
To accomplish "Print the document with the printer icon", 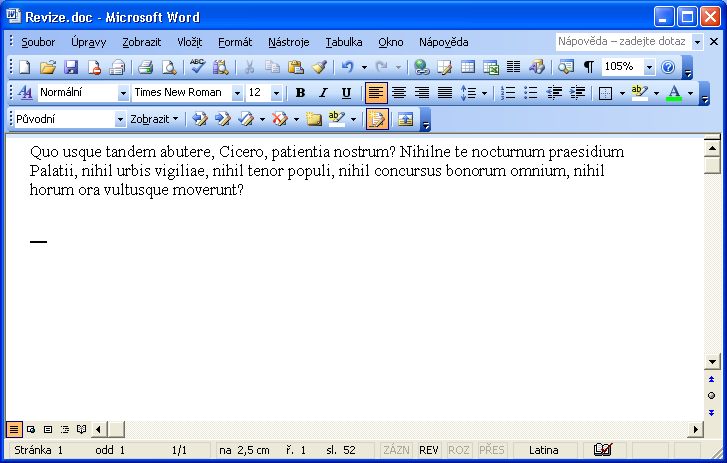I will pos(146,68).
